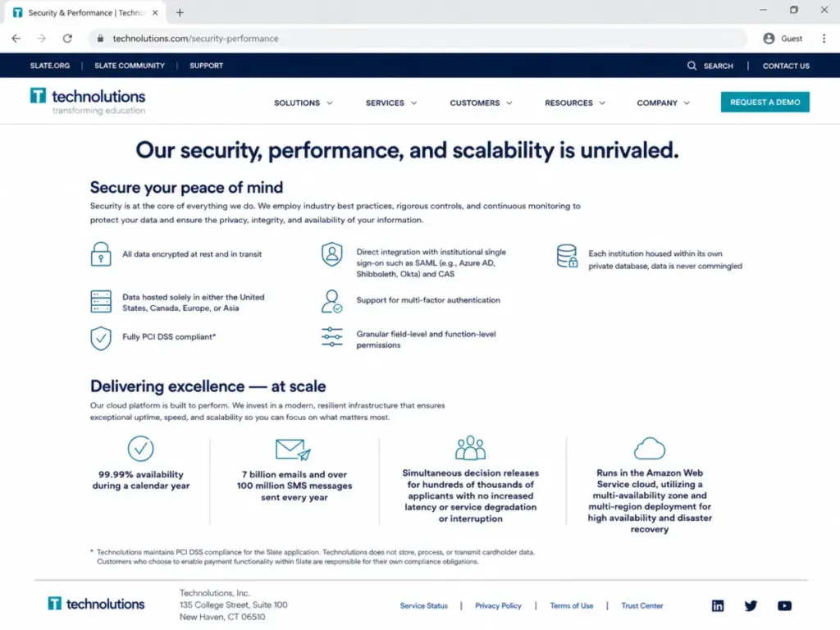The height and width of the screenshot is (630, 840).
Task: Click the main 'Our security, performance' headline
Action: (407, 150)
